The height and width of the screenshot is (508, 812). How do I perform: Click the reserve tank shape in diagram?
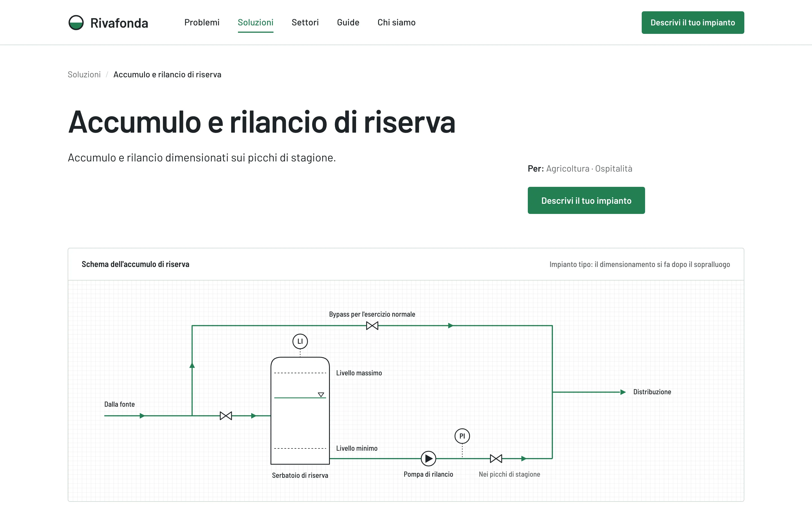(x=300, y=411)
